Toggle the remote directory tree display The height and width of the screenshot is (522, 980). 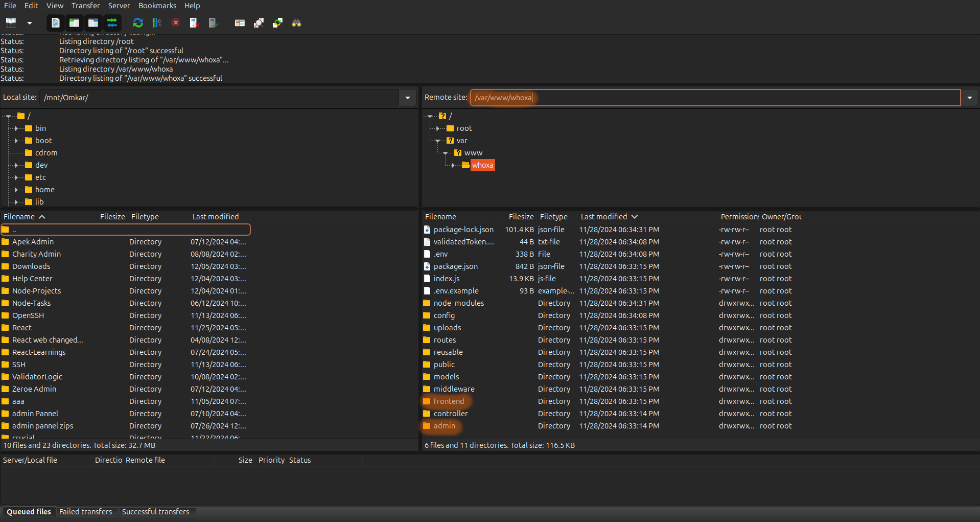point(93,22)
